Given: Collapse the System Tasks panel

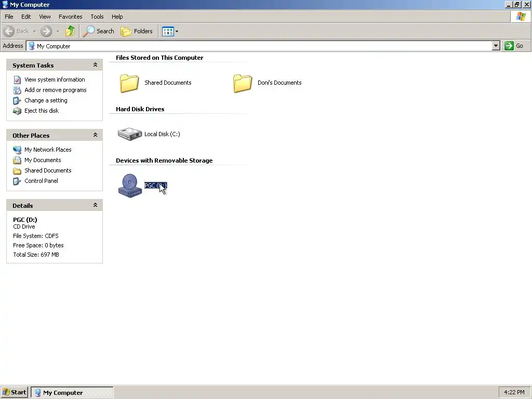Looking at the screenshot, I should pos(96,65).
